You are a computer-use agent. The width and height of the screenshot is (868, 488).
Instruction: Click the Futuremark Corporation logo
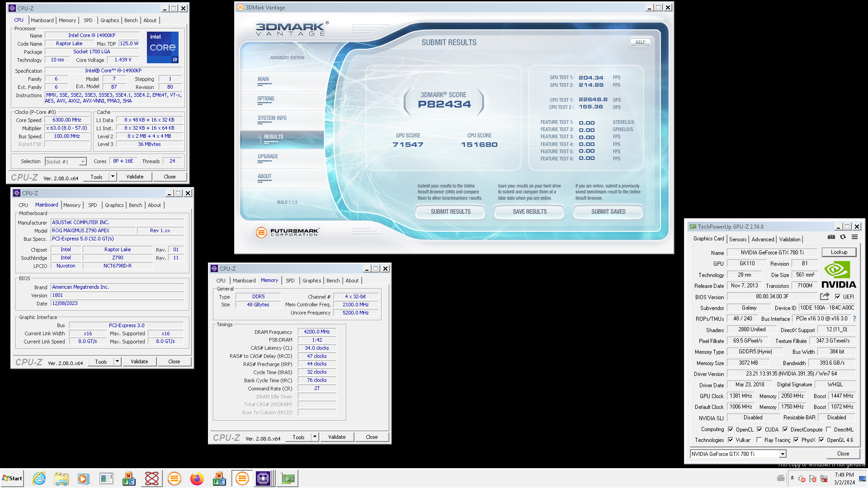288,232
